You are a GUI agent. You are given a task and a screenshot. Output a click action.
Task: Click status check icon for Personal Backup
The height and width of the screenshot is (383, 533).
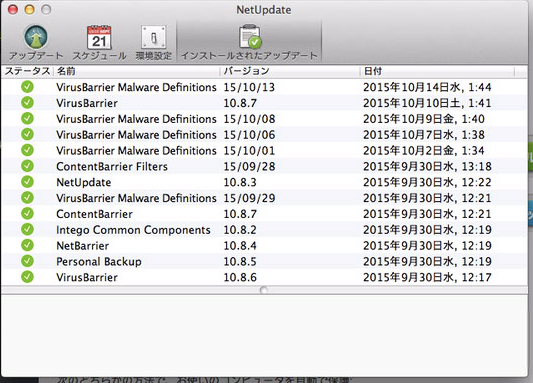click(x=27, y=261)
